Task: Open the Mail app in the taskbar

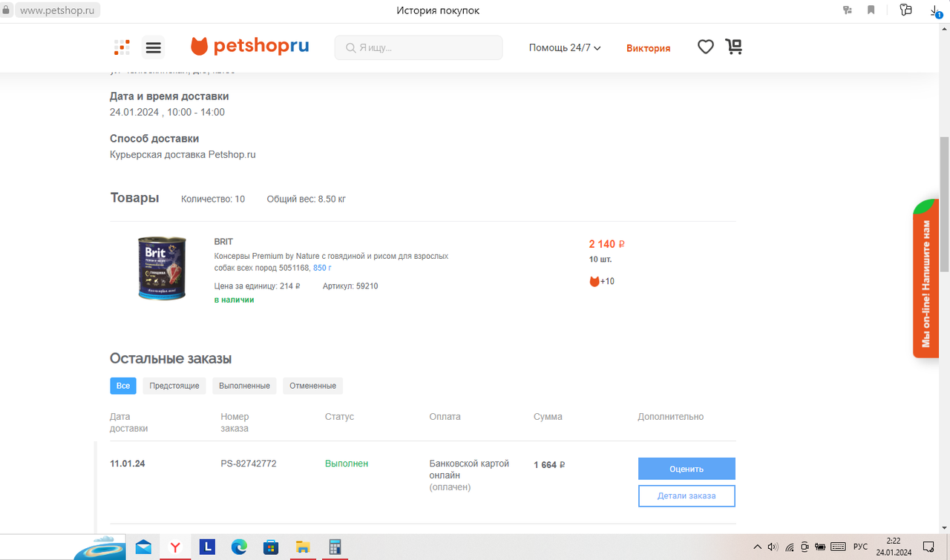Action: pos(143,547)
